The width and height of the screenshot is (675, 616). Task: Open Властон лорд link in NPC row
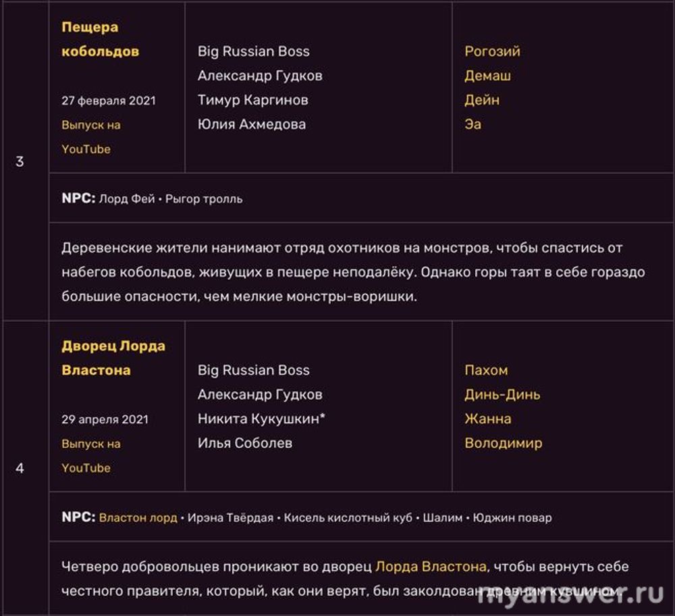138,518
